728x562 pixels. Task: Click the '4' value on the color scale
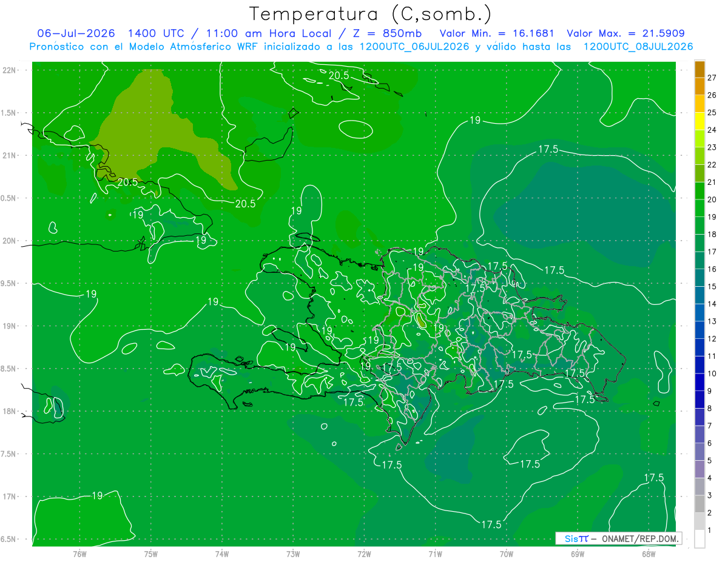click(x=710, y=478)
